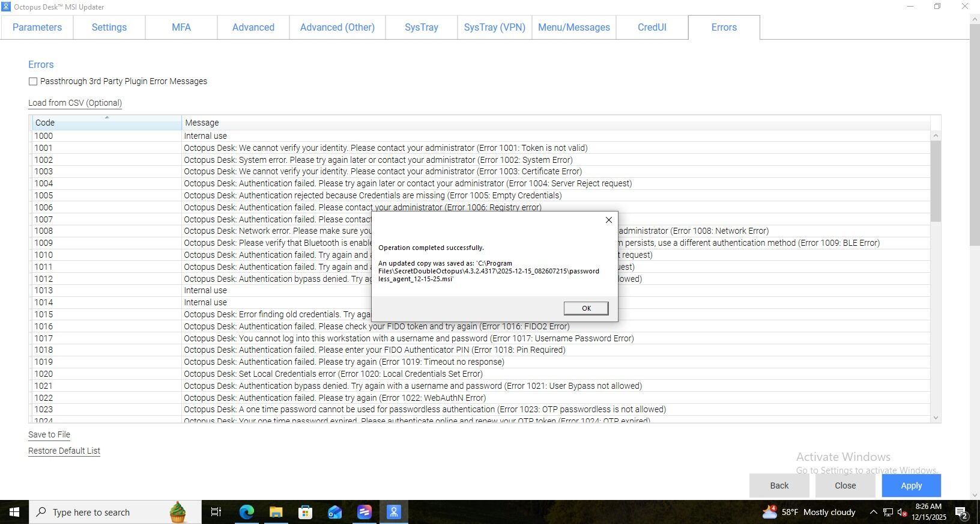This screenshot has width=980, height=524.
Task: Click Restore Default List link
Action: [64, 451]
